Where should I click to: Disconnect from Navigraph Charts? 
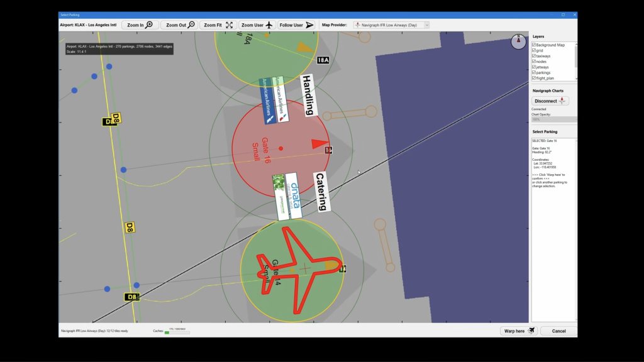(x=550, y=101)
